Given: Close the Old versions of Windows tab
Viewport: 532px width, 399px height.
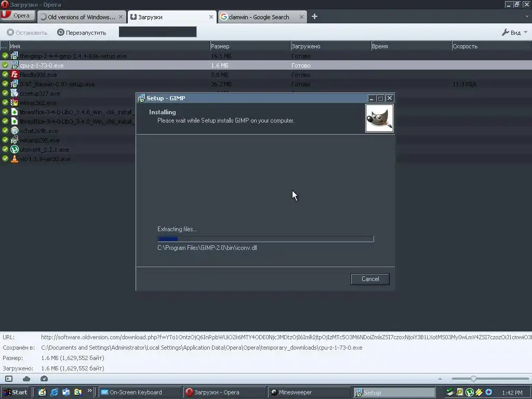Looking at the screenshot, I should [121, 17].
